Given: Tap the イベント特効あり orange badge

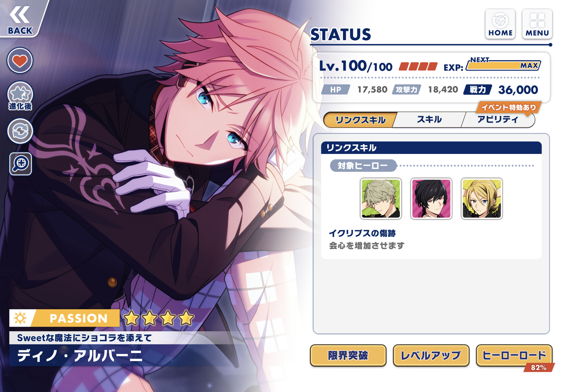Looking at the screenshot, I should point(508,107).
